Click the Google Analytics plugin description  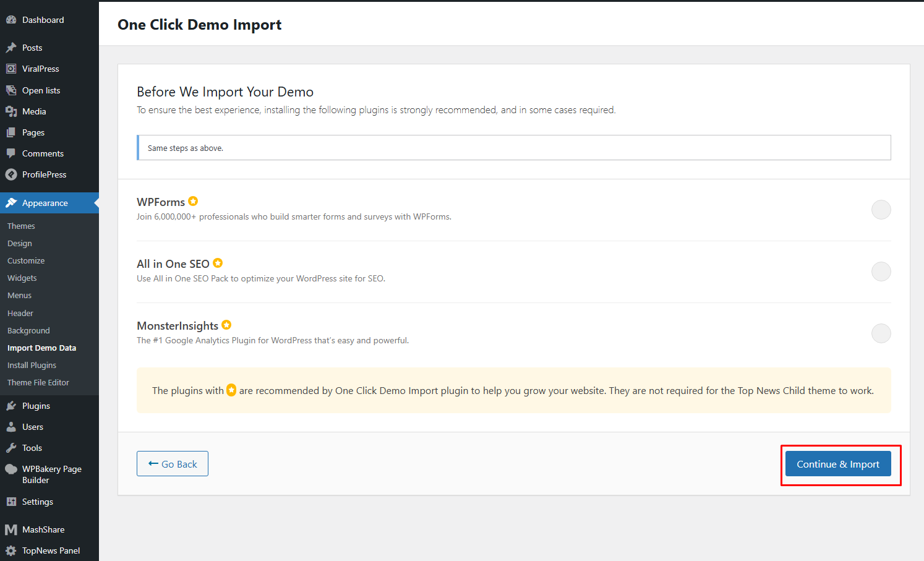(x=273, y=340)
